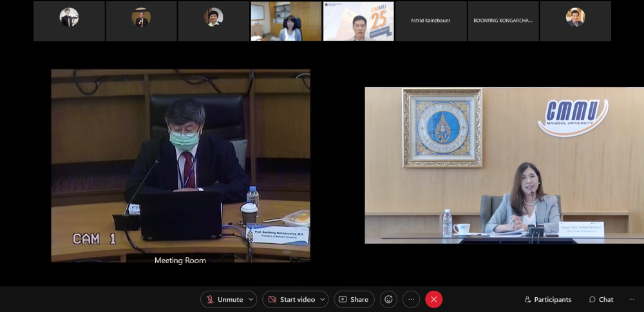This screenshot has height=312, width=644.
Task: Select the CMMU 25 background video thumbnail
Action: pos(358,21)
